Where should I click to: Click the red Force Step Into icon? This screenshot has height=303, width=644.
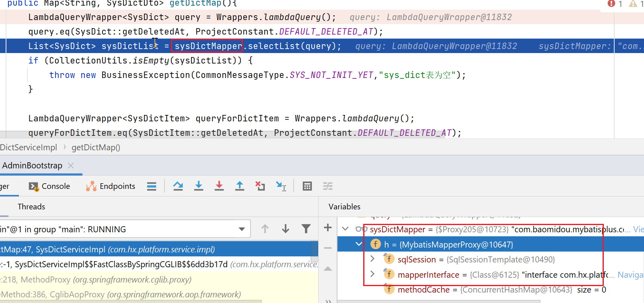(x=219, y=186)
